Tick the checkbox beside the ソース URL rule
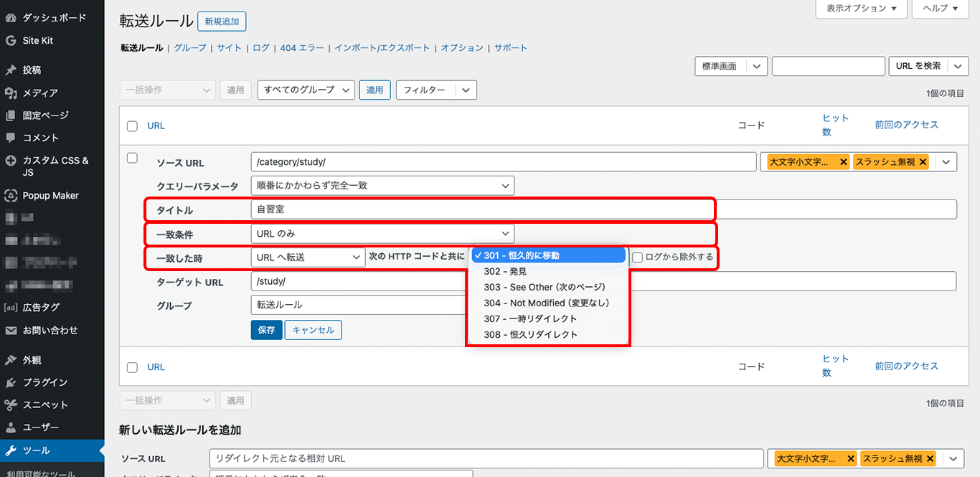Screen dimensions: 980x477 click(132, 159)
